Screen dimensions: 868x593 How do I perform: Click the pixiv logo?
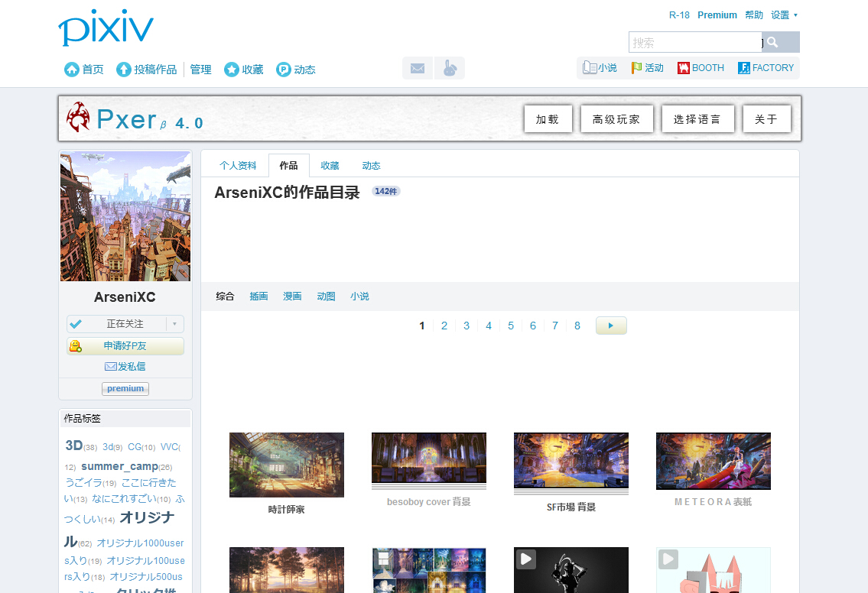point(106,28)
